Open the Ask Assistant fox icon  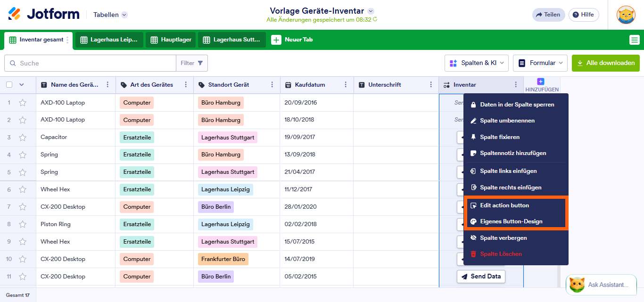pos(576,285)
